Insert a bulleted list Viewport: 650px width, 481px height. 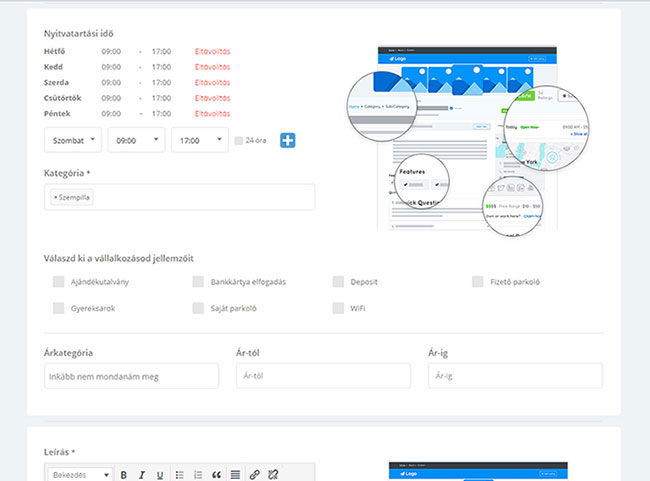[x=179, y=474]
